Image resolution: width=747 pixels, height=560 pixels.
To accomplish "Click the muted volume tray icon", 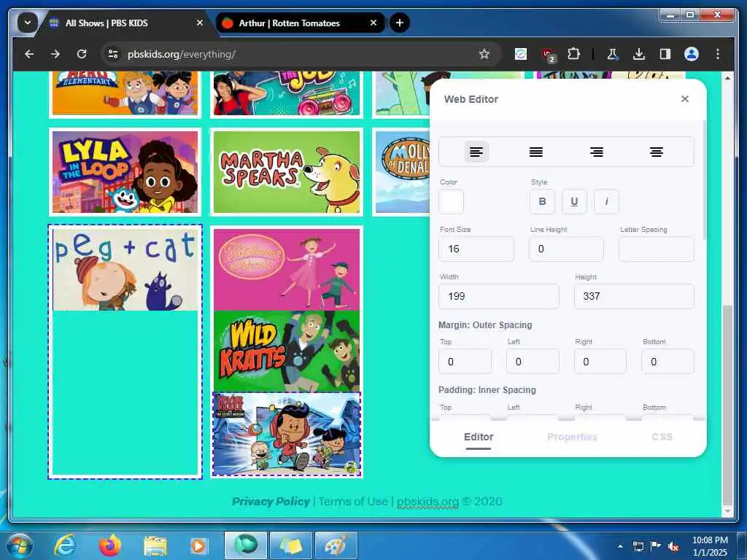I will 673,546.
